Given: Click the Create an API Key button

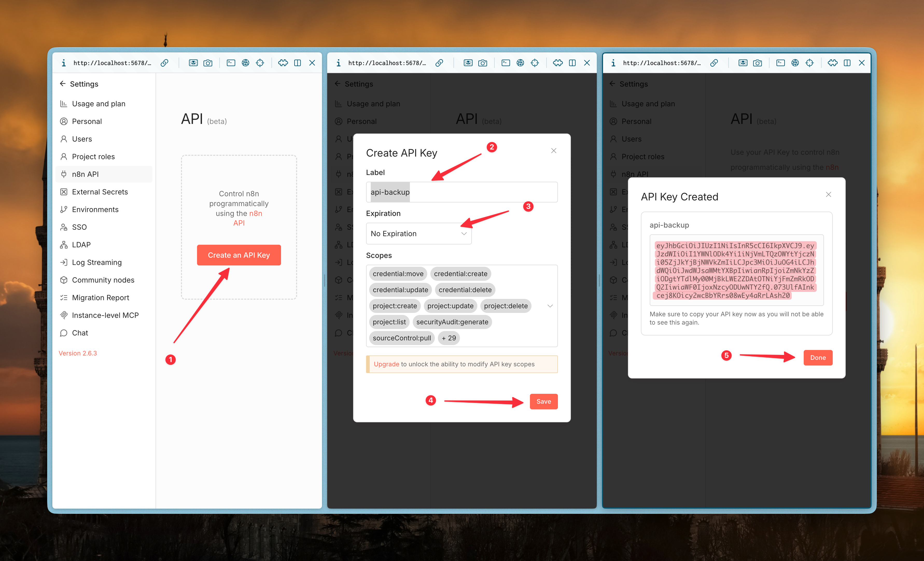Looking at the screenshot, I should tap(239, 255).
